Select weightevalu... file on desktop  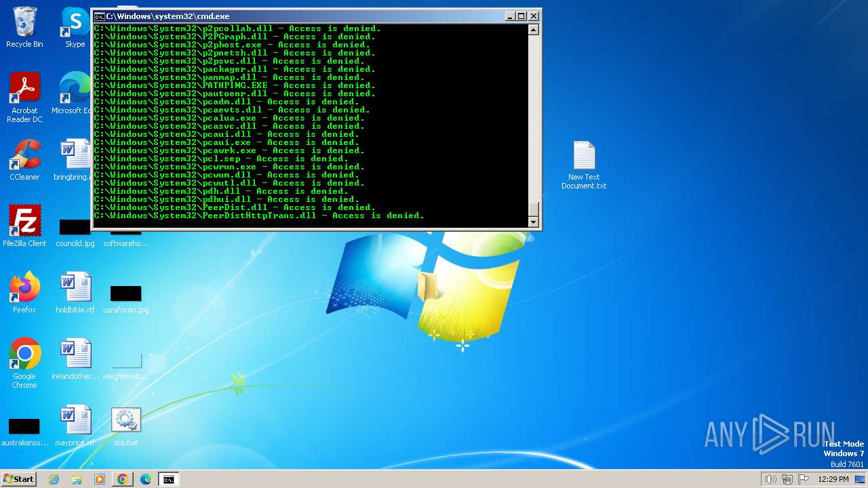pyautogui.click(x=126, y=365)
